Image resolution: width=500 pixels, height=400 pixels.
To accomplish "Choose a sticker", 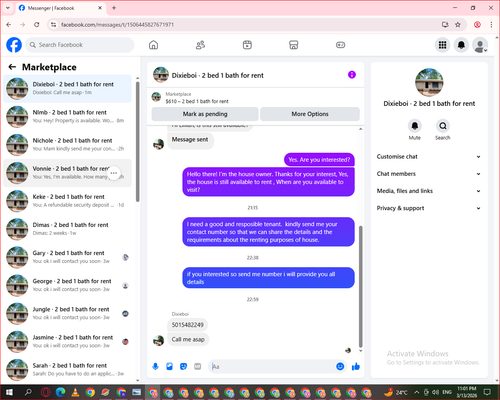I will point(183,367).
